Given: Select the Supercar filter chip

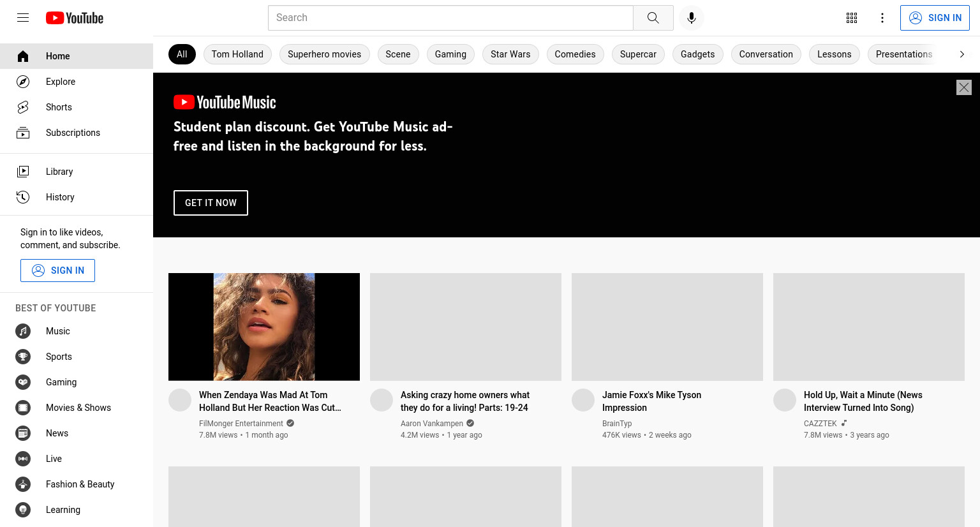Looking at the screenshot, I should tap(638, 54).
